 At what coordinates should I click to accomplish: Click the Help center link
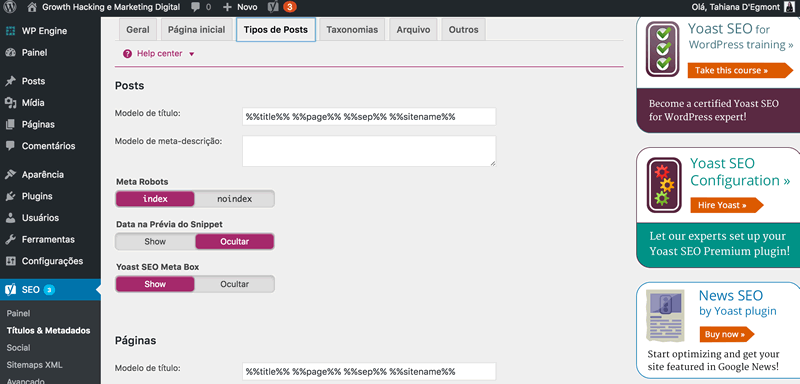(159, 54)
